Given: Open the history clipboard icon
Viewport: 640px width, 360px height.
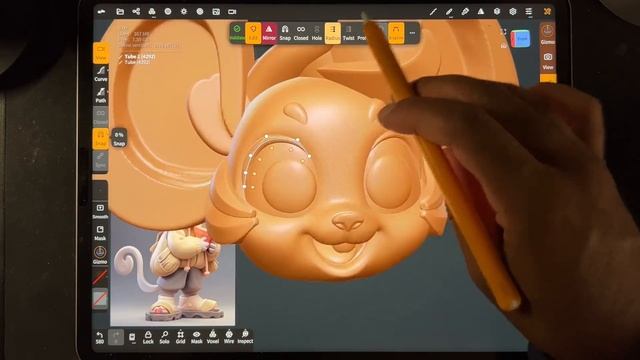Looking at the screenshot, I should coord(132,337).
